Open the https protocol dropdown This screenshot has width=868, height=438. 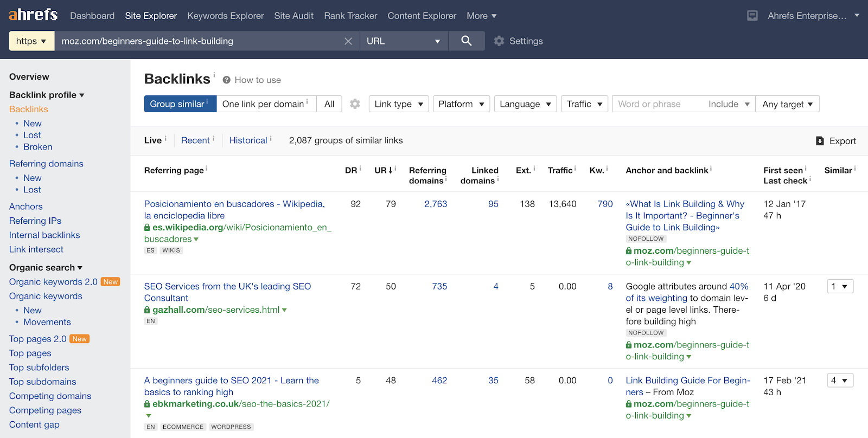[x=31, y=41]
